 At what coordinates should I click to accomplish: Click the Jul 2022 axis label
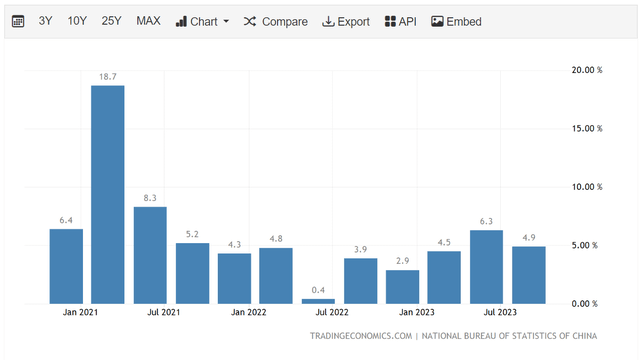[x=332, y=312]
